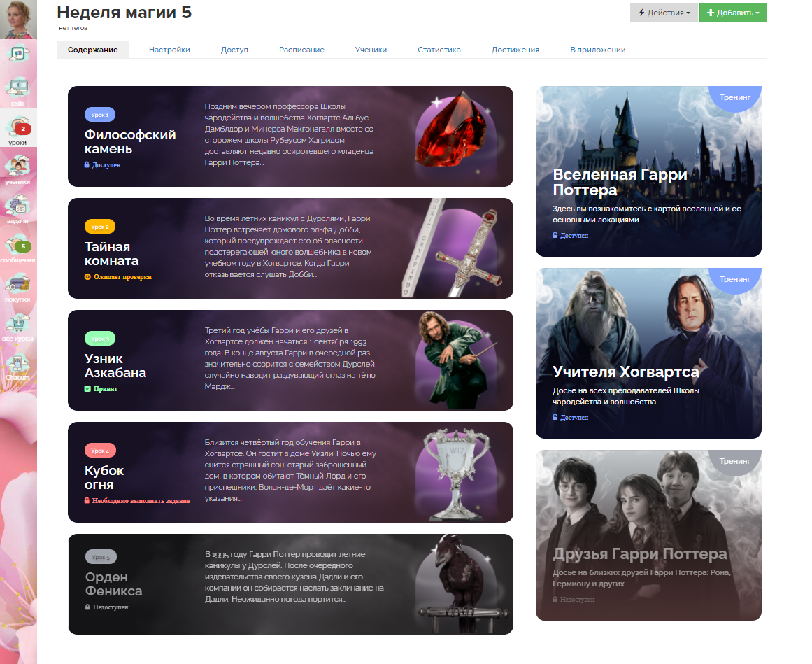812x664 pixels.
Task: Open the 'уроки' sidebar section
Action: coord(17,129)
